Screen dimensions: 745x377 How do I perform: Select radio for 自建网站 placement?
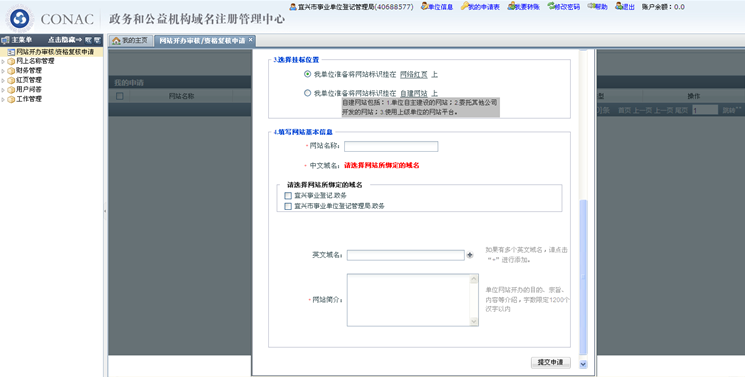click(x=307, y=93)
